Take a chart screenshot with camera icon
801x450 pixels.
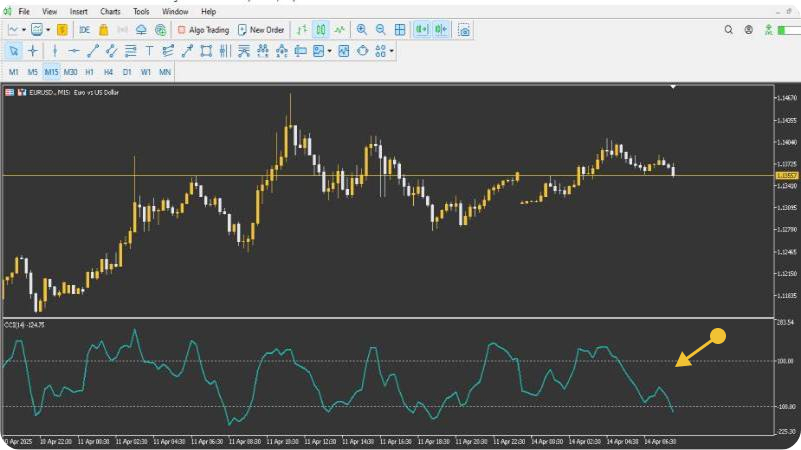[464, 30]
